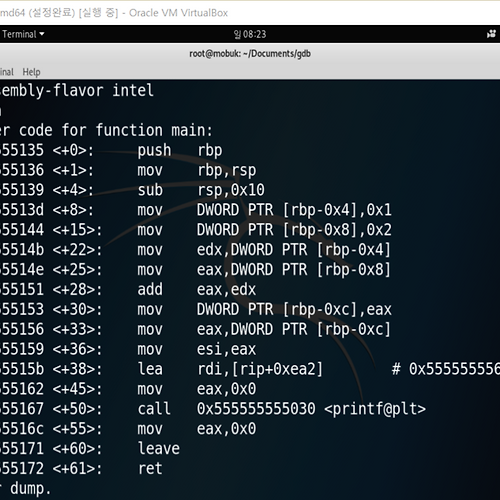Click the 'flavor intel' command text

(103, 91)
